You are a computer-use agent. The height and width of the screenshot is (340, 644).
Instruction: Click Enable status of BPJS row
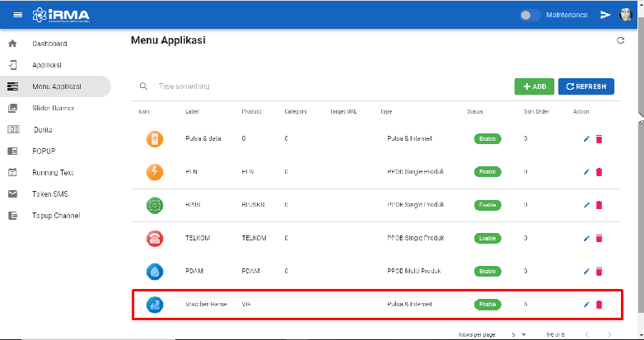(x=488, y=205)
